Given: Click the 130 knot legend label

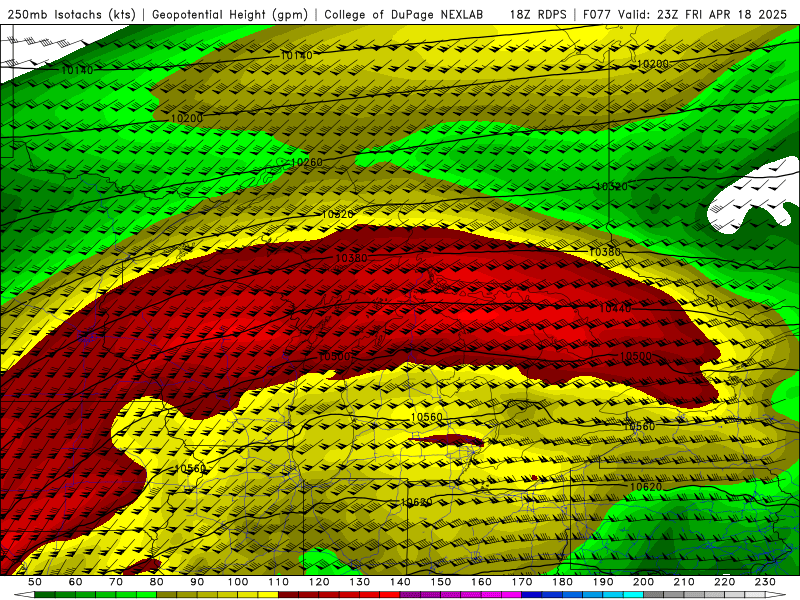Looking at the screenshot, I should (360, 582).
